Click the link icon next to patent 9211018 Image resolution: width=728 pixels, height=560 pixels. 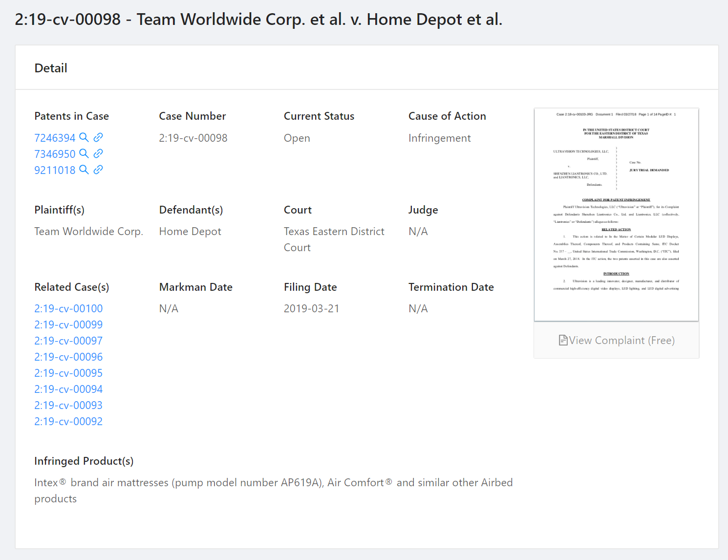98,170
